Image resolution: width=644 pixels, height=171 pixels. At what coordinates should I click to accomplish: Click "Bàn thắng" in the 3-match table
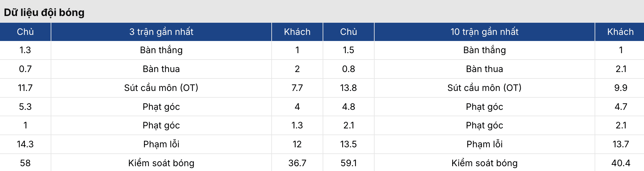[x=161, y=50]
